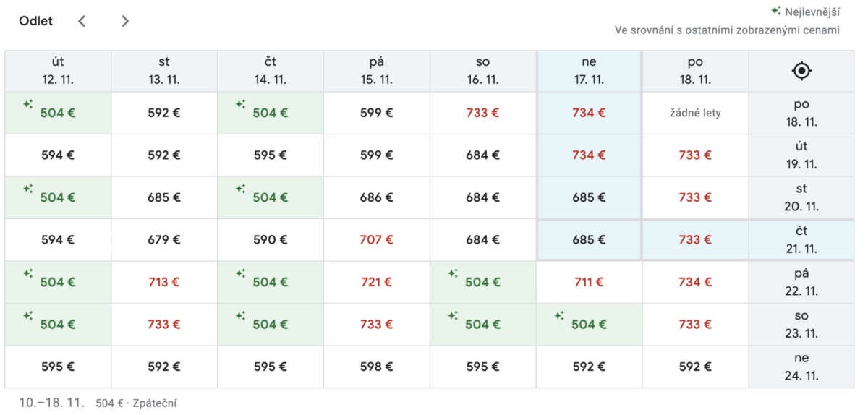
Task: Click highlighted departure header ne 17. 11.
Action: 589,71
